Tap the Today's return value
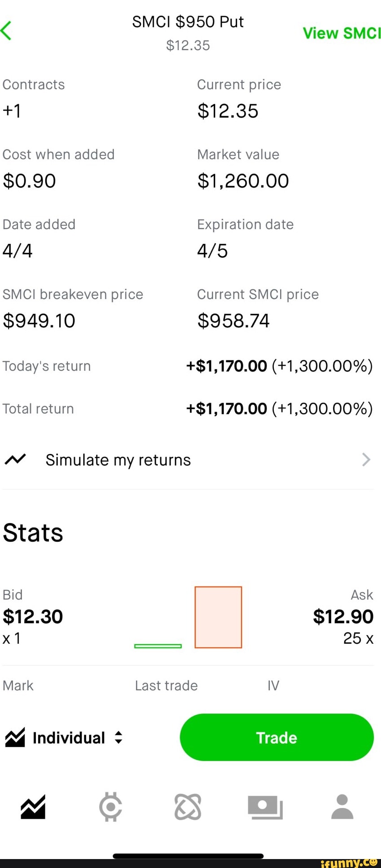The image size is (381, 868). tap(279, 366)
